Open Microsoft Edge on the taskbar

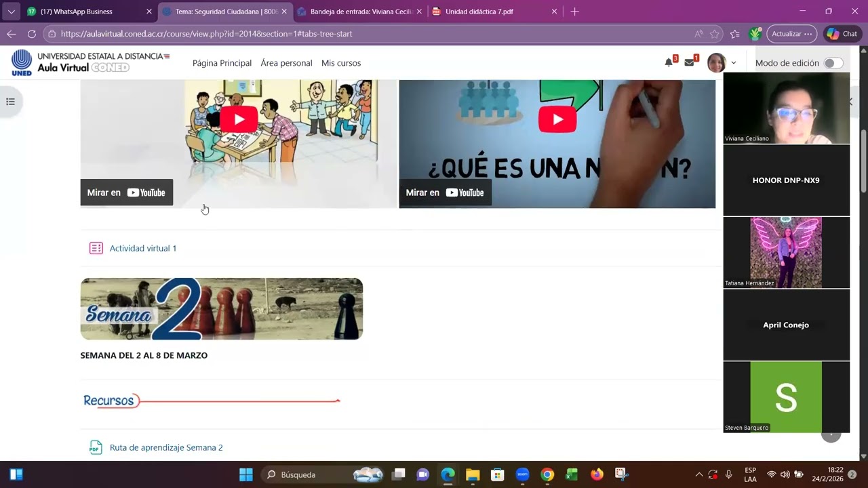pyautogui.click(x=448, y=474)
